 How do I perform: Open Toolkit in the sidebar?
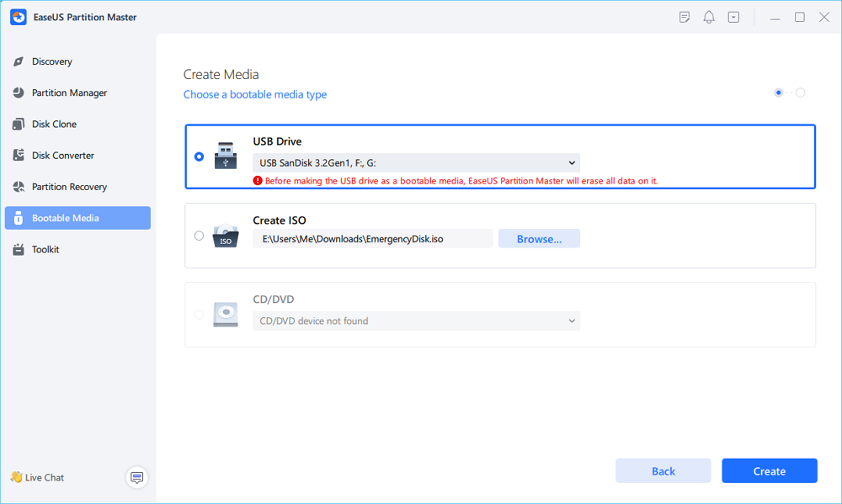(x=77, y=249)
